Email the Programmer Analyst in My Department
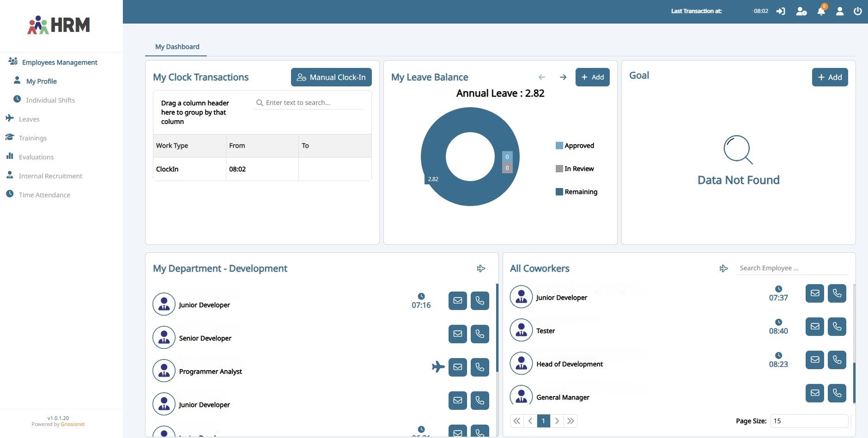Viewport: 868px width, 438px height. pos(457,367)
